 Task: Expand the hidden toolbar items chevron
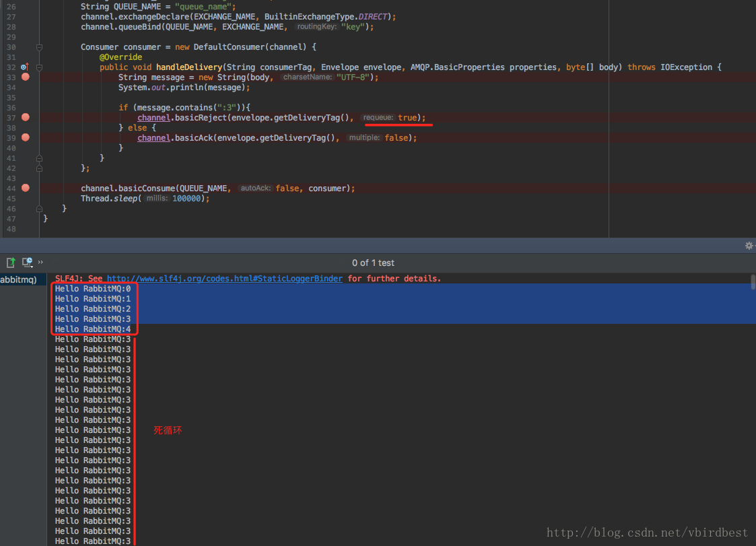pos(40,262)
